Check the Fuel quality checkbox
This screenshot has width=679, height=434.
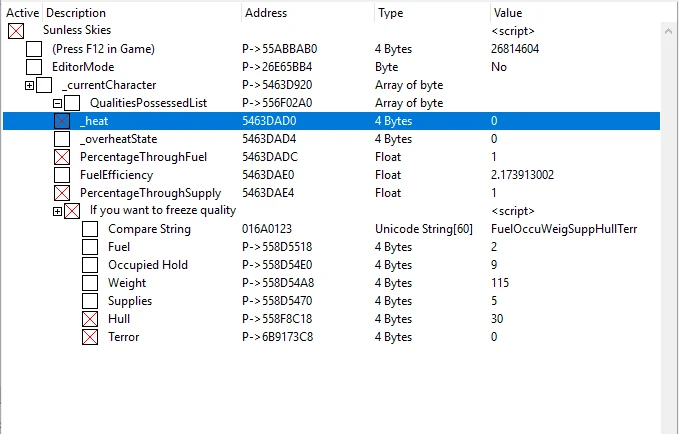pyautogui.click(x=90, y=247)
